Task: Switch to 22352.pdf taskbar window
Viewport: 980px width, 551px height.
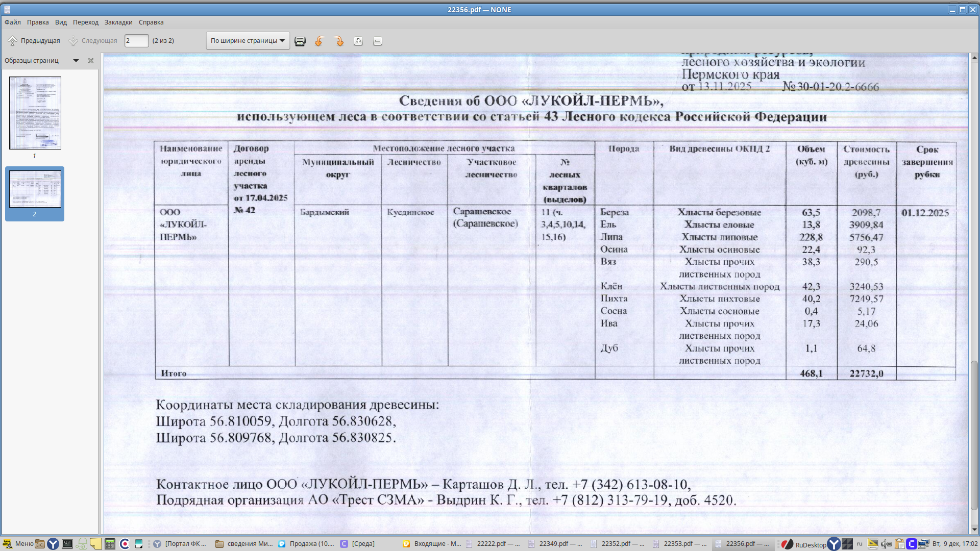Action: [618, 544]
